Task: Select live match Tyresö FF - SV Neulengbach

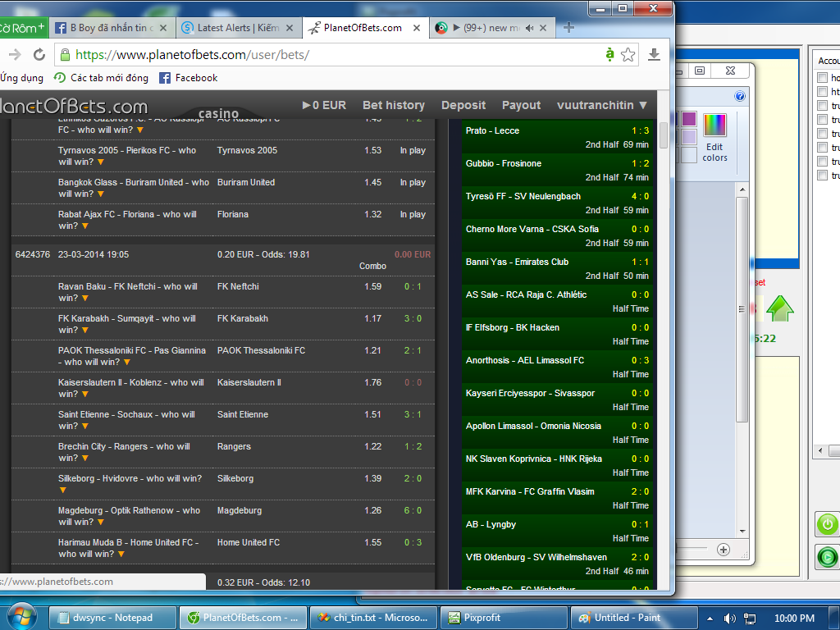Action: (x=557, y=203)
